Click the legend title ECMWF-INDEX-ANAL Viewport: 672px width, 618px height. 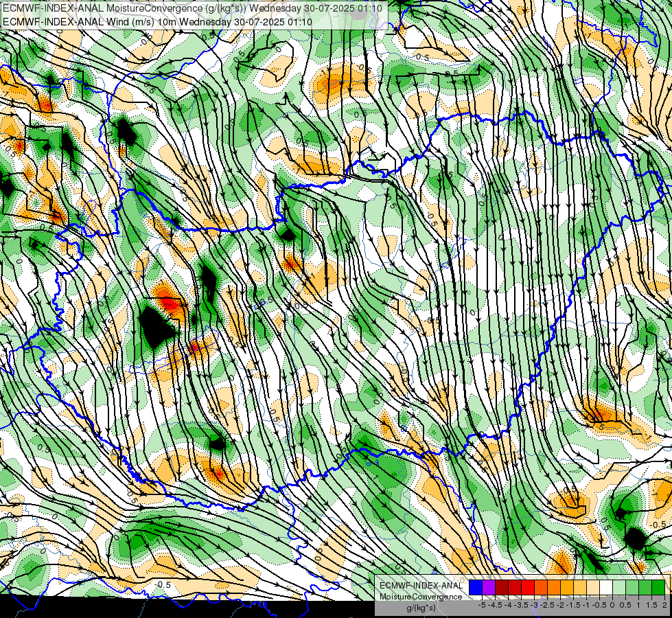point(421,586)
